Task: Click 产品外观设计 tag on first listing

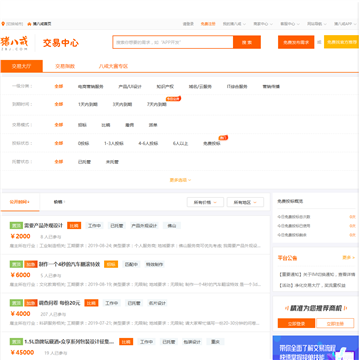Action: [144, 226]
